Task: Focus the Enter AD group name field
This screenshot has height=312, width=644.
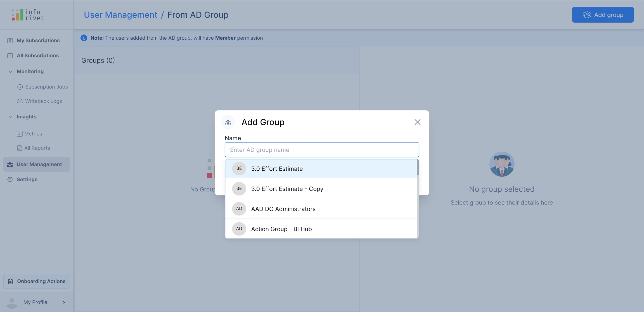Action: pyautogui.click(x=322, y=150)
